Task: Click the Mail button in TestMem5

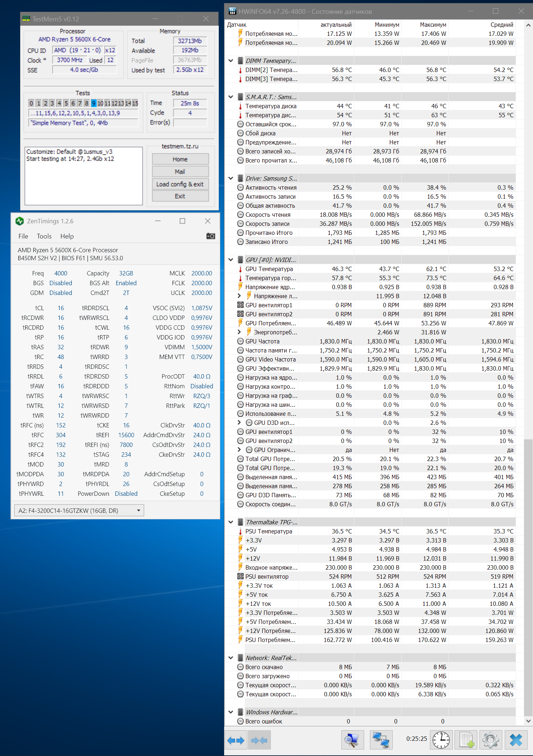Action: pos(180,172)
